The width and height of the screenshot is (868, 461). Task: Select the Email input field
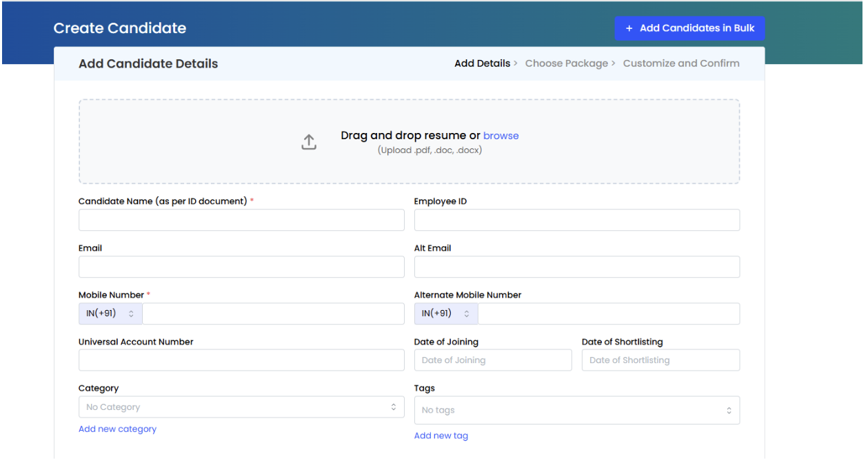[241, 267]
